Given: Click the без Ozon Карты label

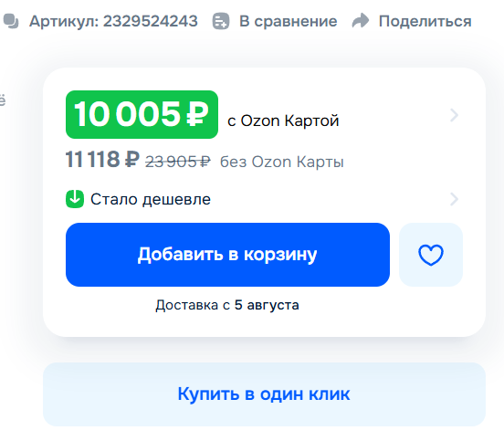Looking at the screenshot, I should click(281, 162).
